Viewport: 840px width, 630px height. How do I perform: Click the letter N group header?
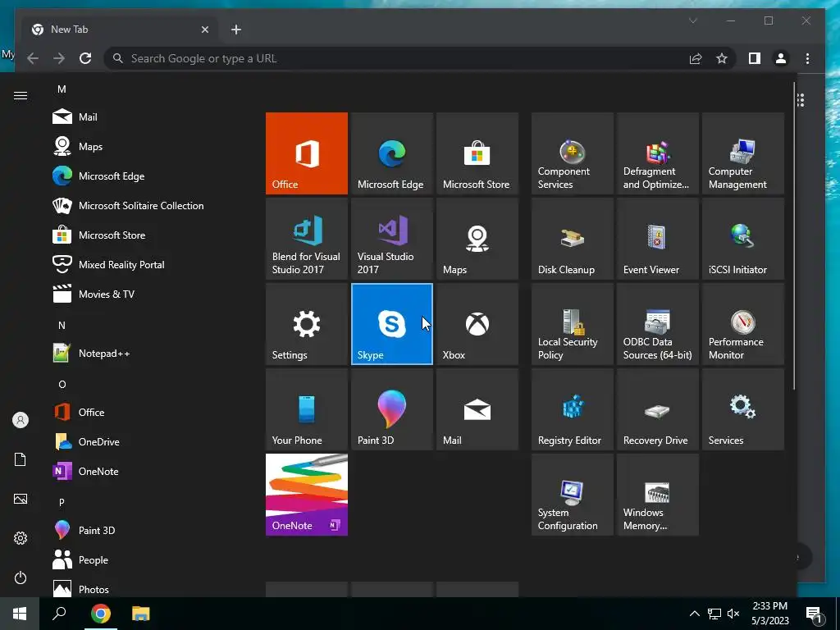tap(62, 325)
